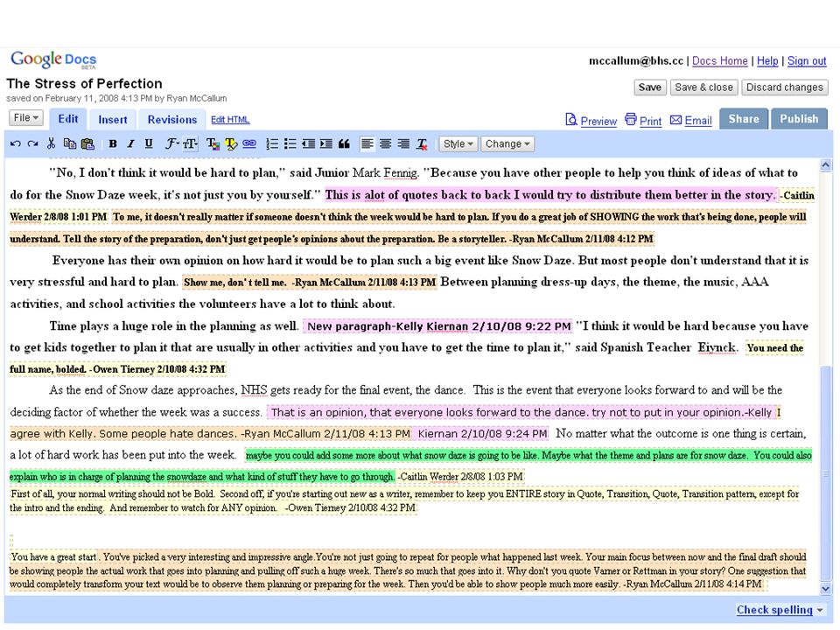Open the Style dropdown
Screen dimensions: 840x630
coord(458,143)
